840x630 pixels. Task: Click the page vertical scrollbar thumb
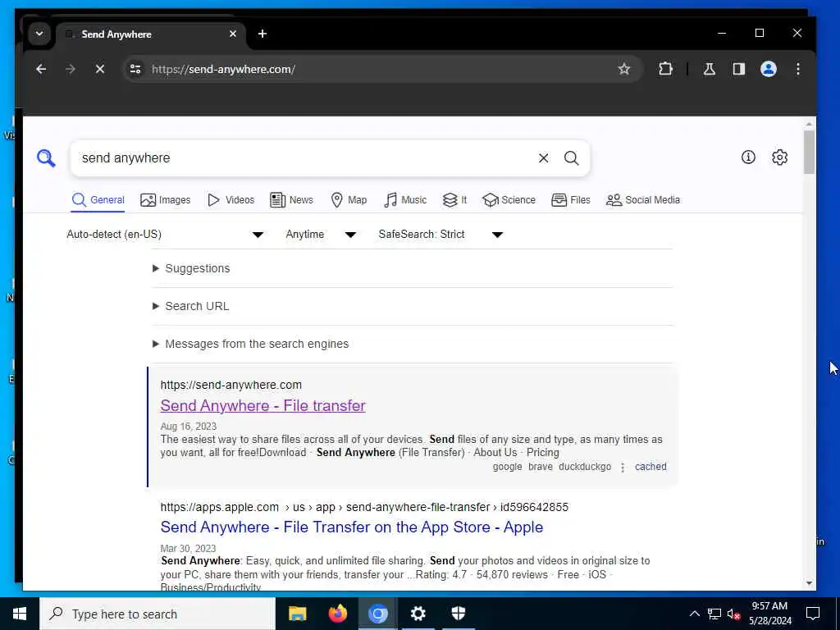click(x=809, y=152)
